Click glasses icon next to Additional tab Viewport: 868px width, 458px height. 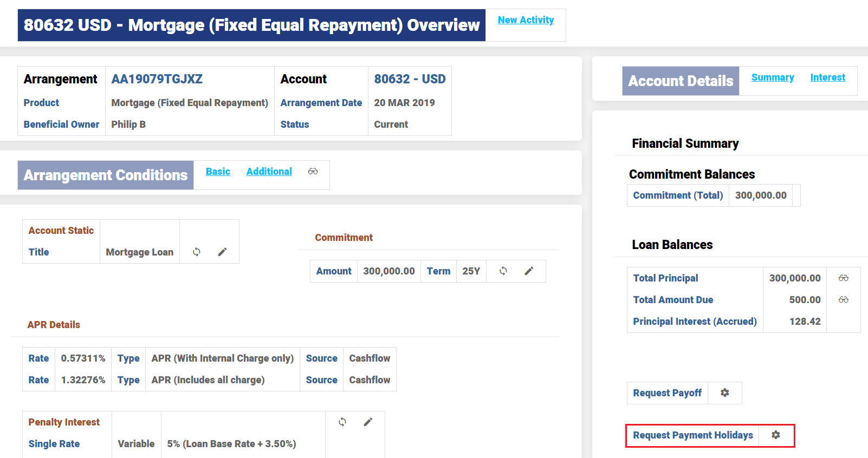tap(313, 172)
